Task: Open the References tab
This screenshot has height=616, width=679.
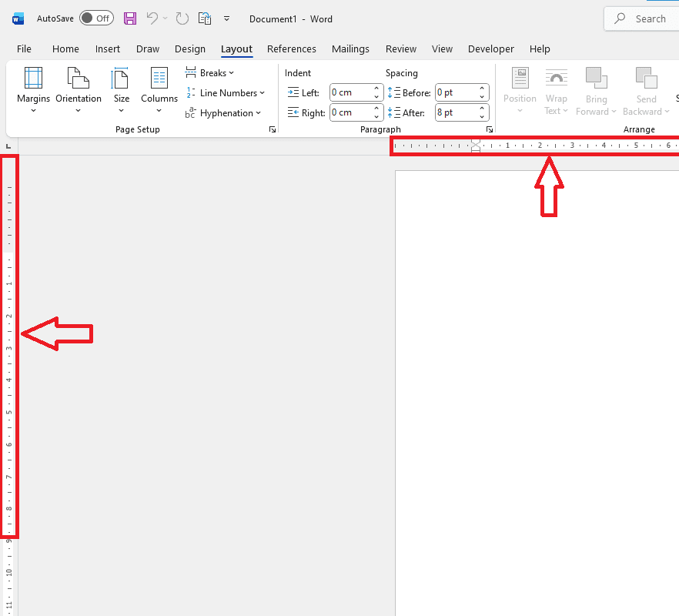Action: [x=292, y=49]
